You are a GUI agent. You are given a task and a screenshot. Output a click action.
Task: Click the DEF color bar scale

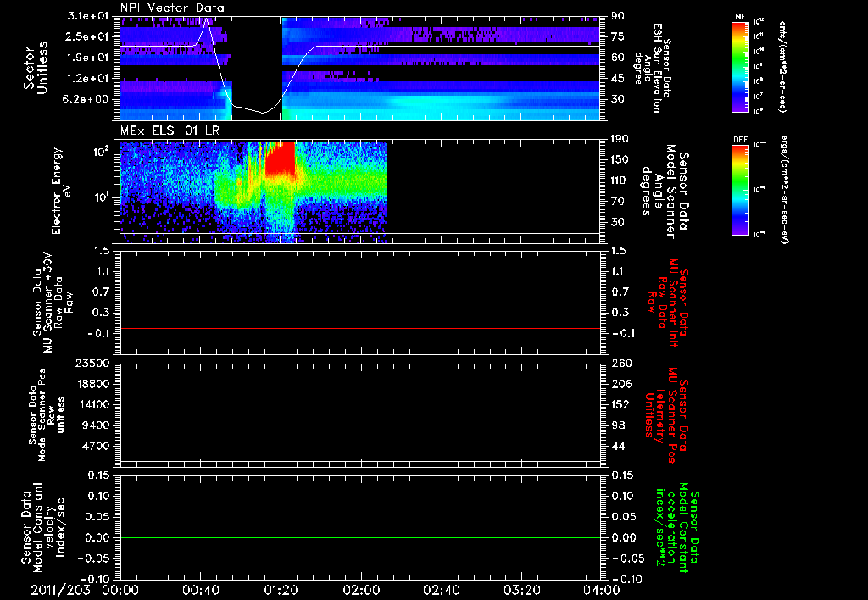(740, 190)
